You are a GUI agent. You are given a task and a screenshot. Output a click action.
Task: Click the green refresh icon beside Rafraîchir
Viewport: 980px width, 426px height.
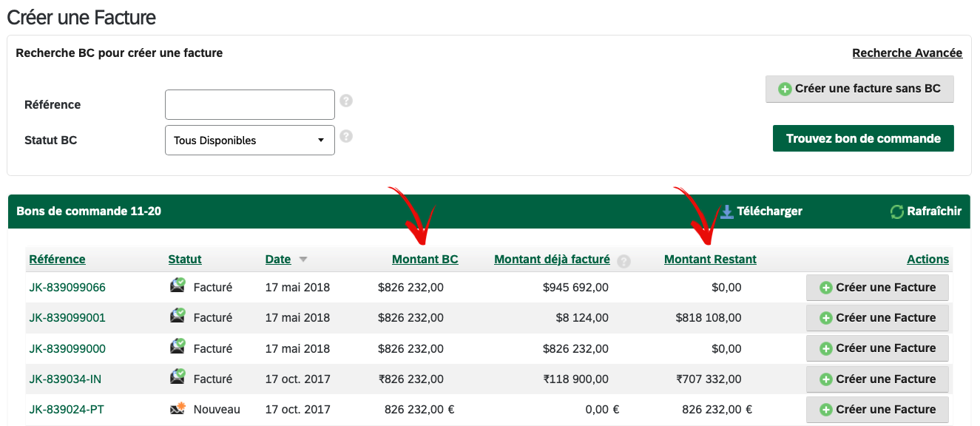click(897, 212)
